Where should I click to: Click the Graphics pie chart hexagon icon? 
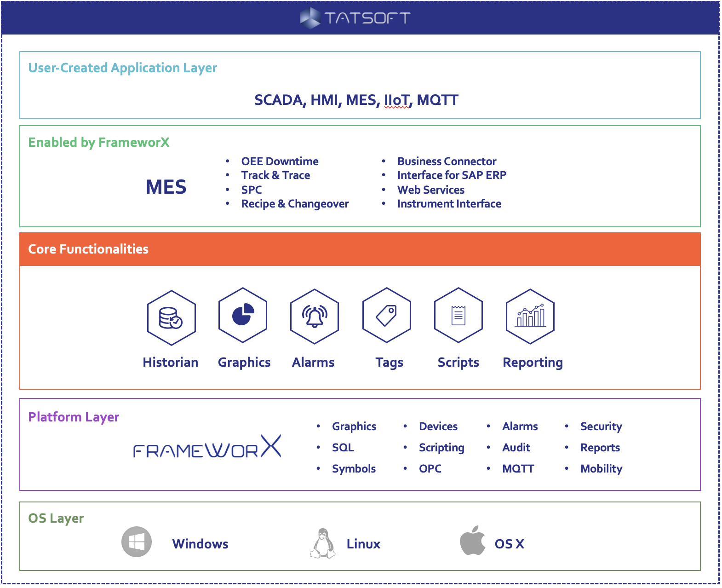(243, 315)
